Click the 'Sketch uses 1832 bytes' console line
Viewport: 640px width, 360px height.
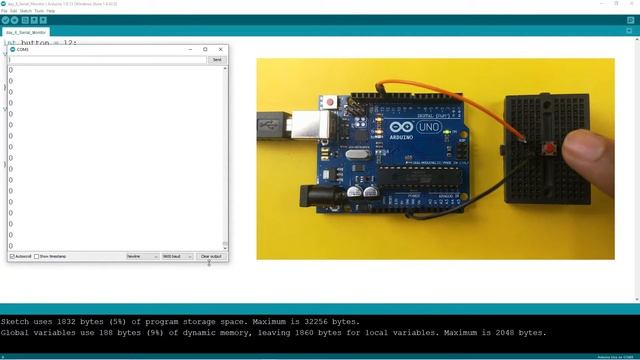180,322
